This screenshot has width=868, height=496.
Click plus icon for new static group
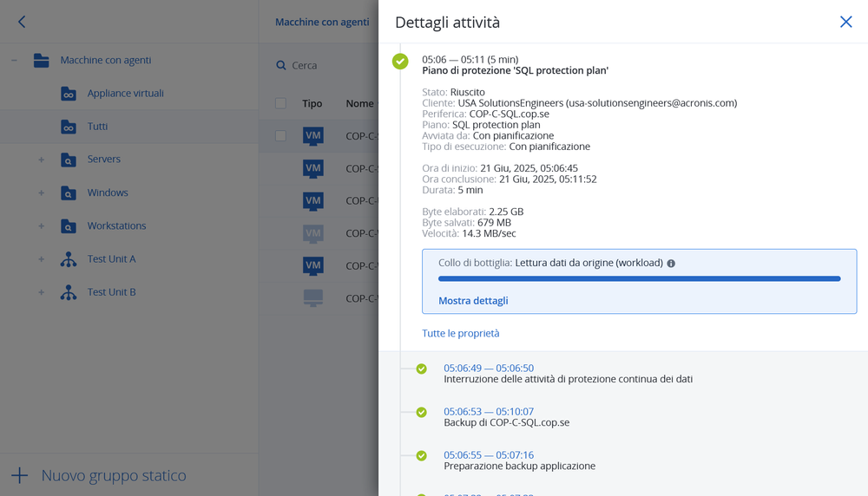coord(19,475)
